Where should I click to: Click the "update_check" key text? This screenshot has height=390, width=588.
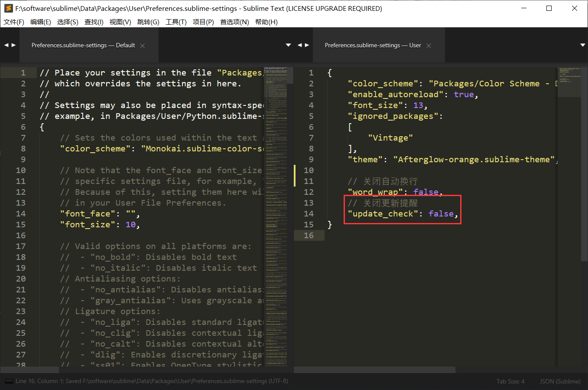click(383, 214)
